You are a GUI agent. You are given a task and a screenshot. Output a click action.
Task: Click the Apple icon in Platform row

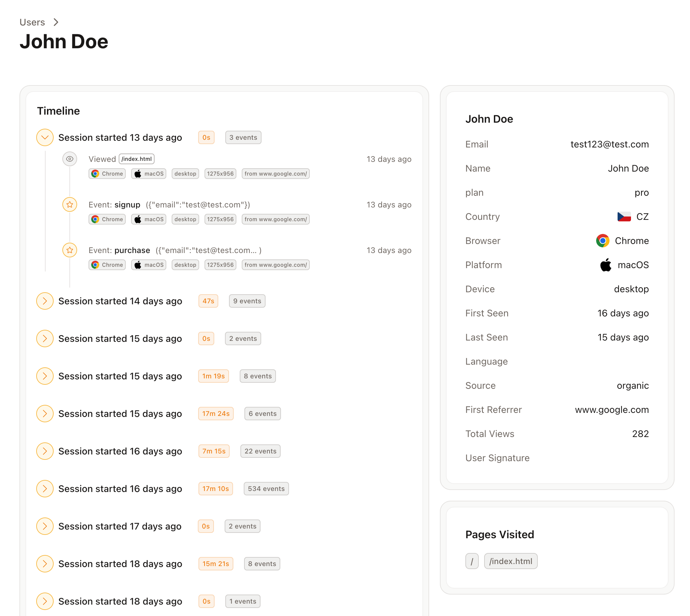tap(606, 265)
